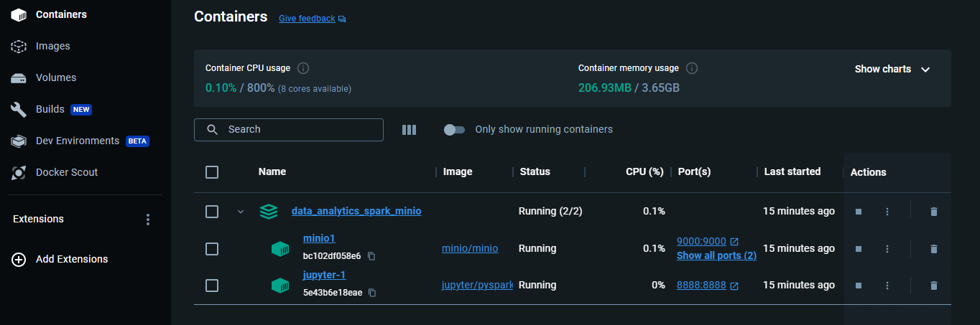The width and height of the screenshot is (980, 325).
Task: Stop the minio1 container
Action: [x=858, y=249]
